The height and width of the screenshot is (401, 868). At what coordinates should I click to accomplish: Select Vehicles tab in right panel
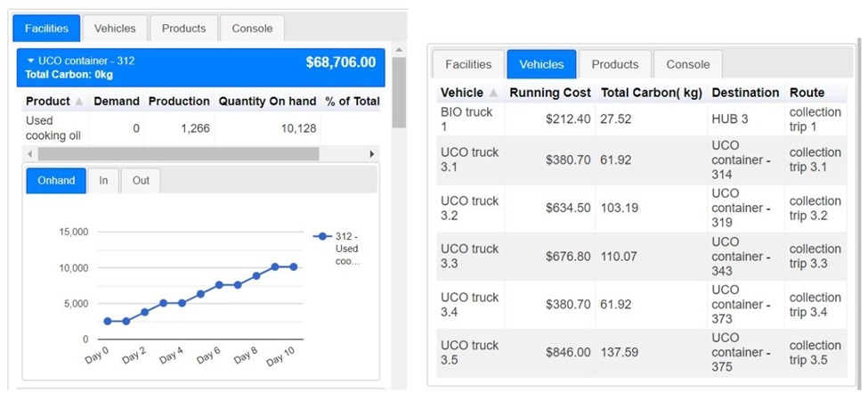541,64
